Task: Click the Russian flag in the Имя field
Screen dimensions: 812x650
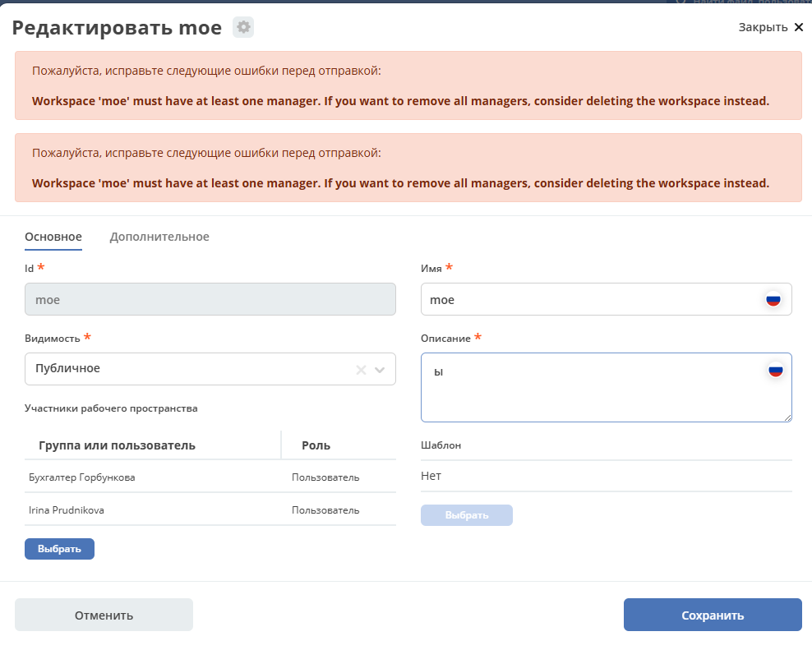Action: point(773,300)
